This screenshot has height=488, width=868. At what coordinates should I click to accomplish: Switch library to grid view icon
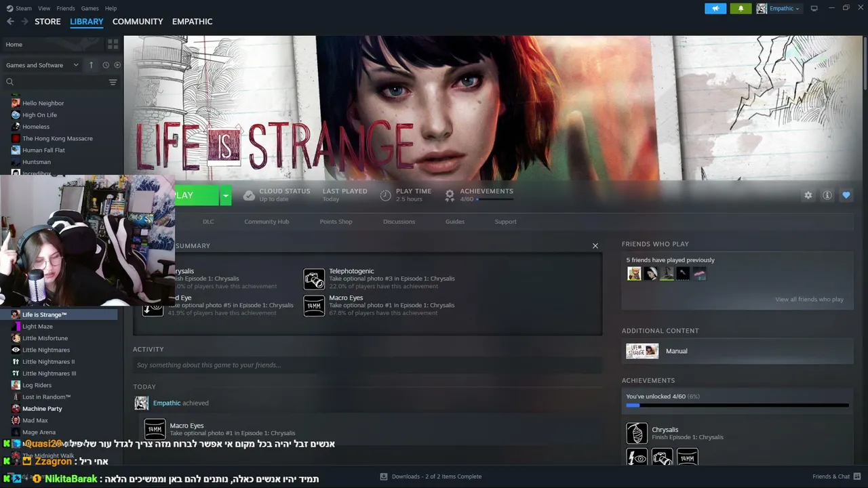tap(113, 44)
